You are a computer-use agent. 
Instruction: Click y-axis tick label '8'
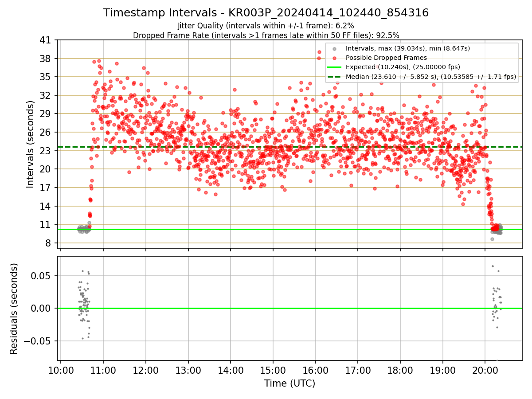click(x=48, y=243)
